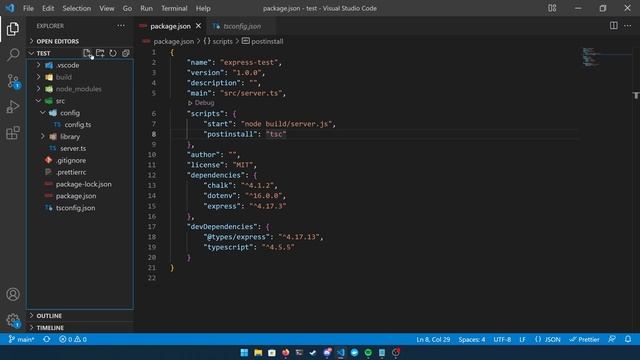Open editor more actions ellipsis

coord(627,26)
